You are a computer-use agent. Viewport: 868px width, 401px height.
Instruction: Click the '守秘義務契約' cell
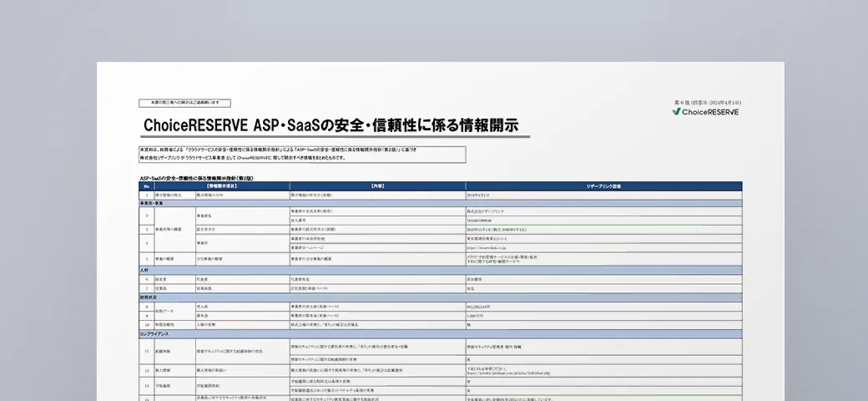click(243, 386)
